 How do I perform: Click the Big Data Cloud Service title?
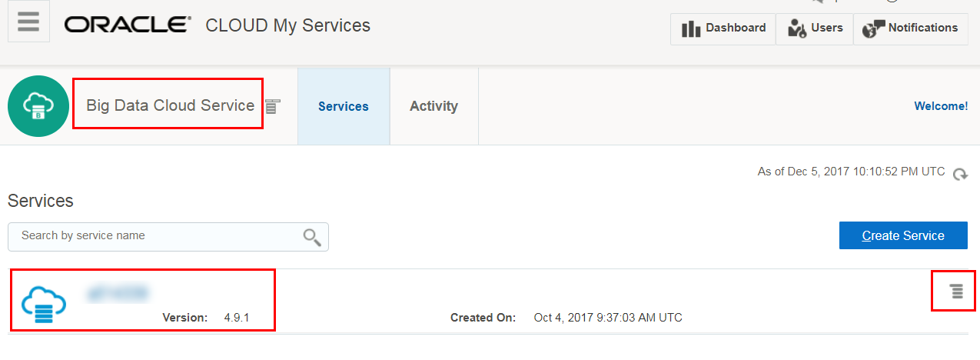[170, 105]
